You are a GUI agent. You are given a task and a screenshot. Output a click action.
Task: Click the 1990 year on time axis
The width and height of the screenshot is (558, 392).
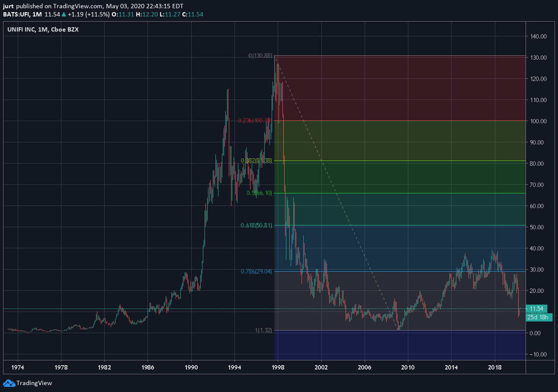tap(191, 367)
